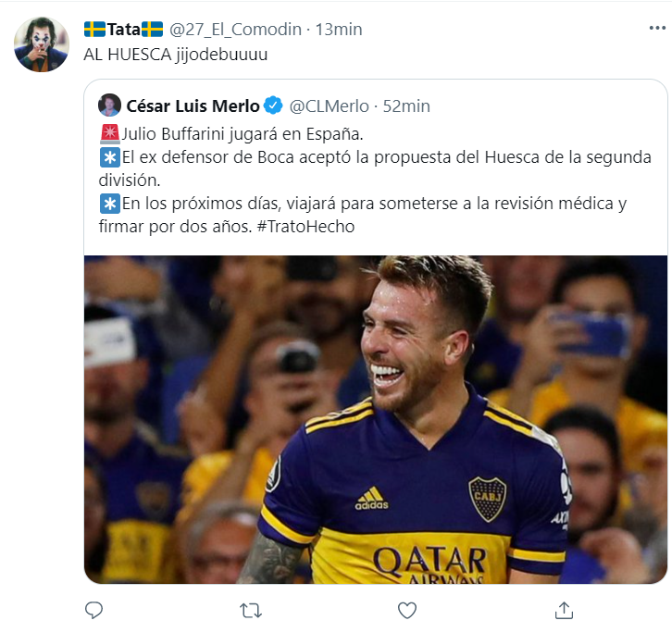This screenshot has height=633, width=672.
Task: Click the line about revisión médica
Action: tap(374, 204)
